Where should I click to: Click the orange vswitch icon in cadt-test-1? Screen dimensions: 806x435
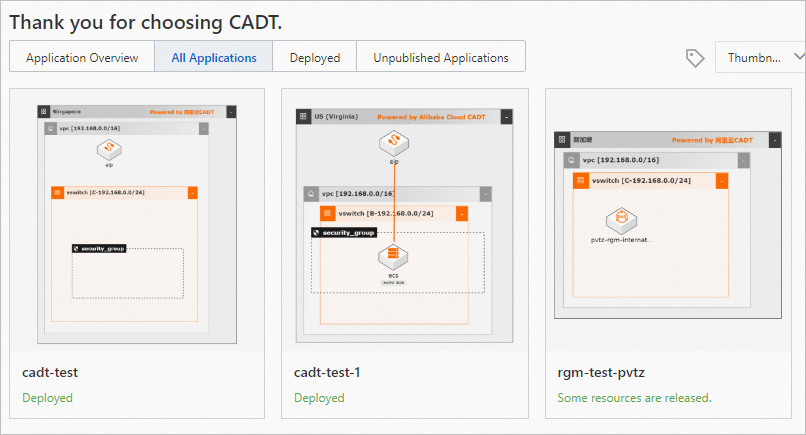click(x=327, y=213)
